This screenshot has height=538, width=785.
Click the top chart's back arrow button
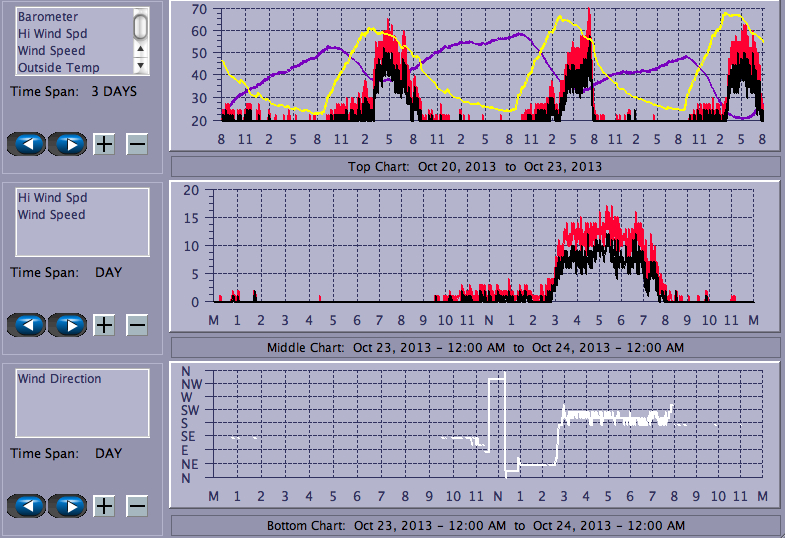(x=27, y=144)
